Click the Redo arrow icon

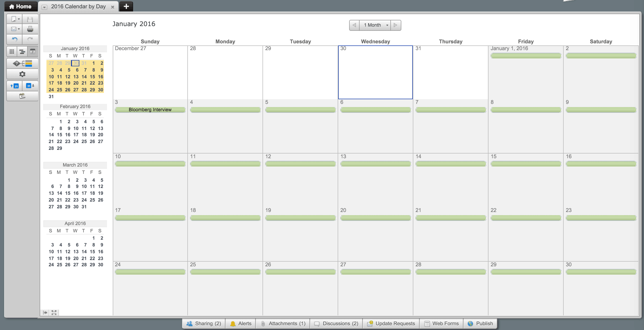(30, 39)
